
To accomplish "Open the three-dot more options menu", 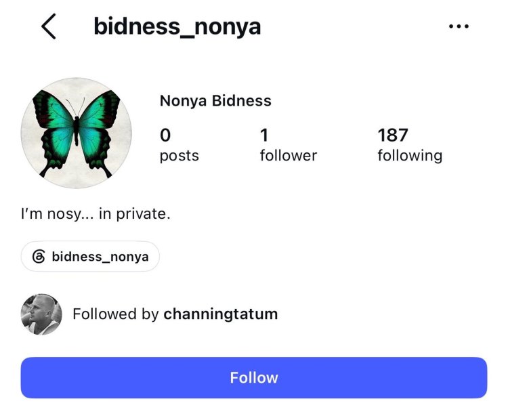I will coord(459,26).
